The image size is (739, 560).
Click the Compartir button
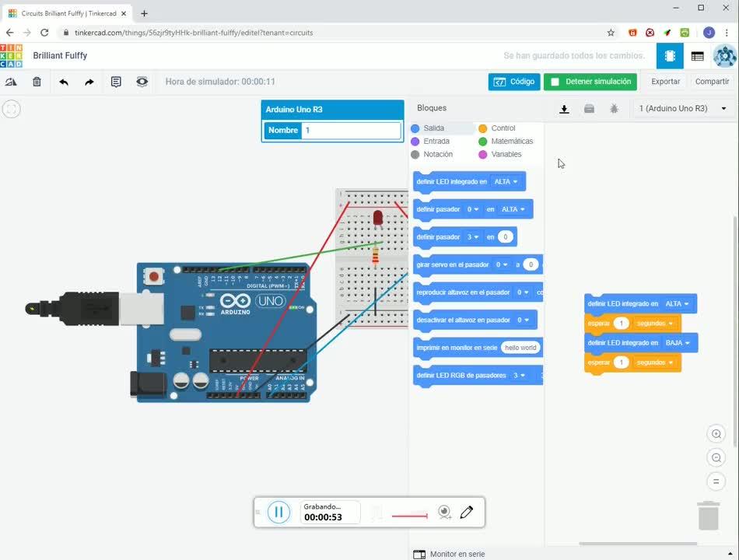pyautogui.click(x=712, y=82)
